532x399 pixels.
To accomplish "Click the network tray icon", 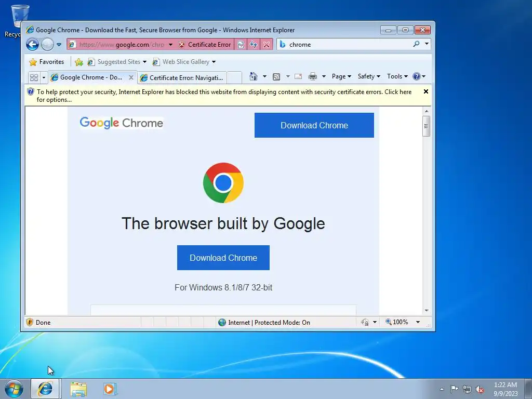I will [x=467, y=389].
